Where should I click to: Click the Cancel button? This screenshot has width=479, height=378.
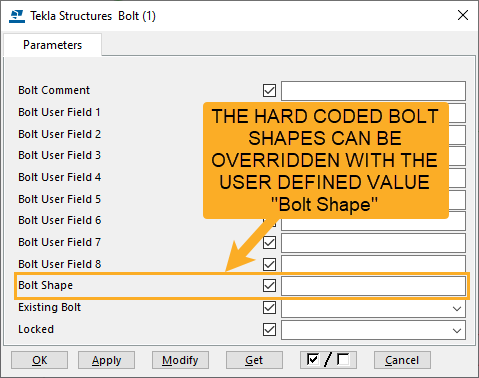tap(402, 360)
